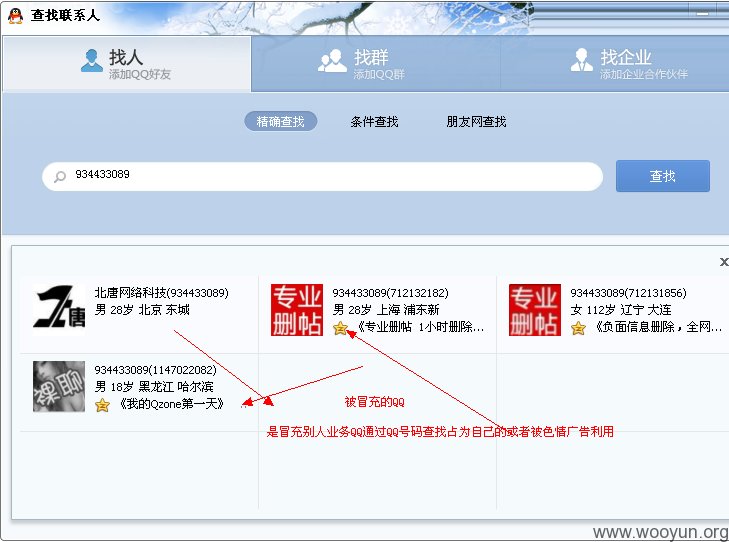
Task: Open Qzone post 《负面信息删除，全网…
Action: [x=657, y=327]
